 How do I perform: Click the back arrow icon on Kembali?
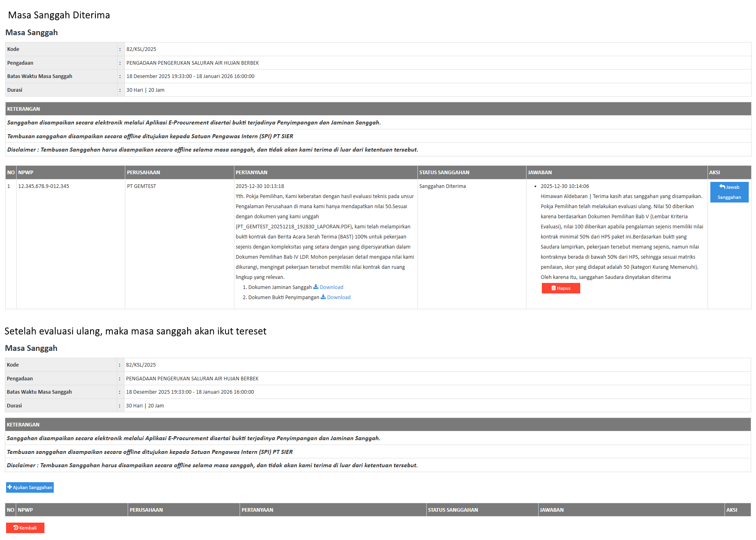pos(16,528)
